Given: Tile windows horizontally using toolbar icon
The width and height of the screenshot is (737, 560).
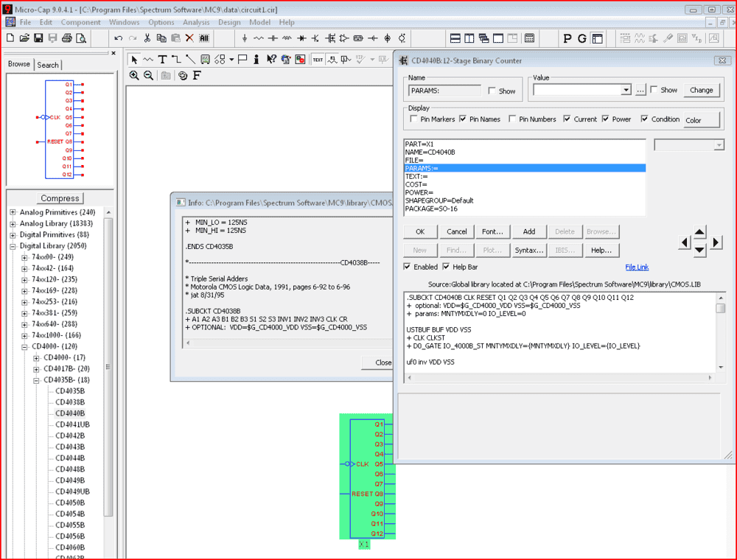Looking at the screenshot, I should coord(455,38).
